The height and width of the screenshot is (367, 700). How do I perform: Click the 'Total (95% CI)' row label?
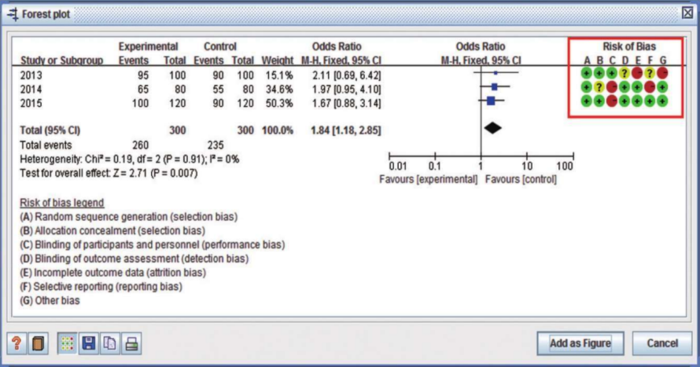(x=50, y=130)
